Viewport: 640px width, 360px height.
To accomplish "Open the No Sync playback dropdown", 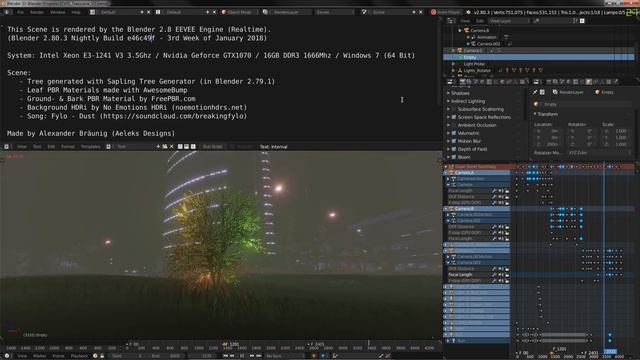I will tap(284, 356).
